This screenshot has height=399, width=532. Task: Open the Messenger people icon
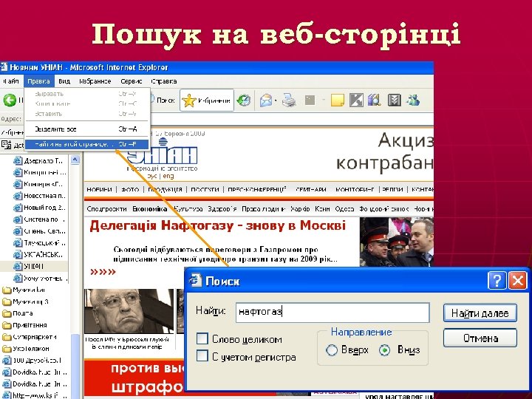coord(413,100)
